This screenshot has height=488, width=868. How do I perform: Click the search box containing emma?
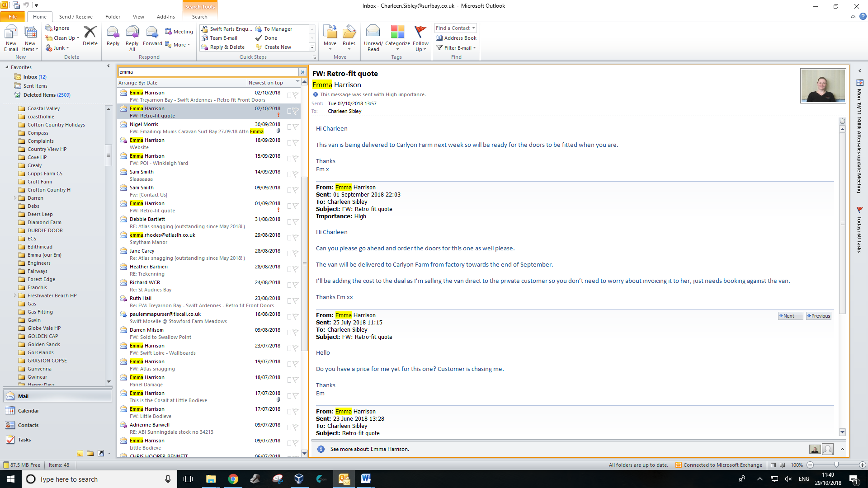(x=208, y=72)
